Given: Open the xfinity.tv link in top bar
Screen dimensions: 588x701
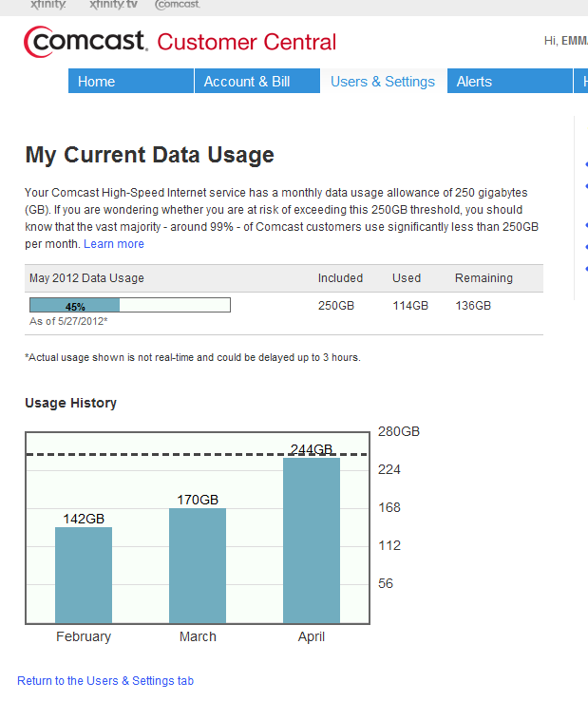Looking at the screenshot, I should coord(112,5).
